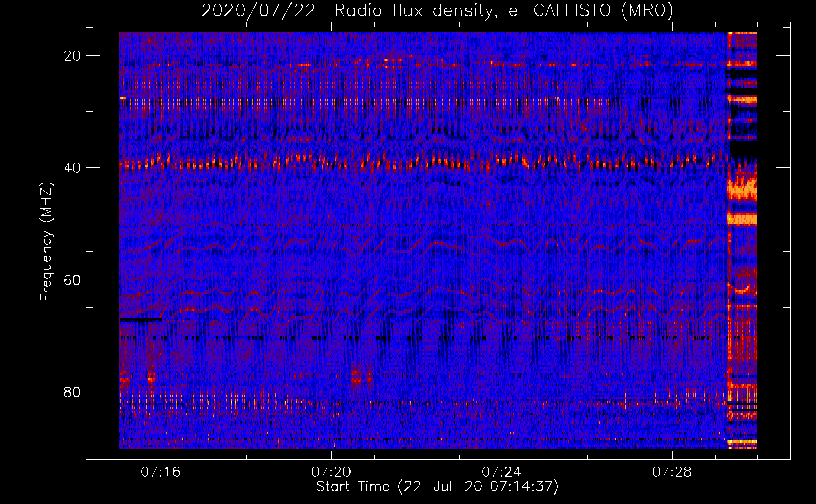Click the black horizontal bar near 67 MHz at left
The image size is (816, 504).
[x=141, y=319]
